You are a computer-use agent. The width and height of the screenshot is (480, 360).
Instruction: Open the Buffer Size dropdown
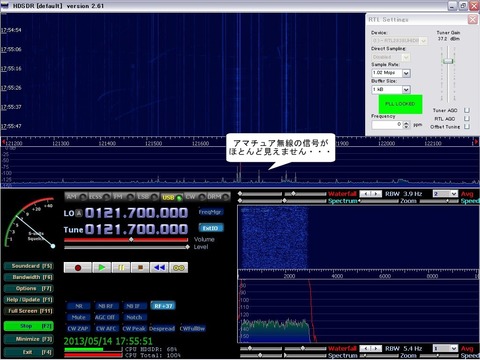[x=406, y=89]
